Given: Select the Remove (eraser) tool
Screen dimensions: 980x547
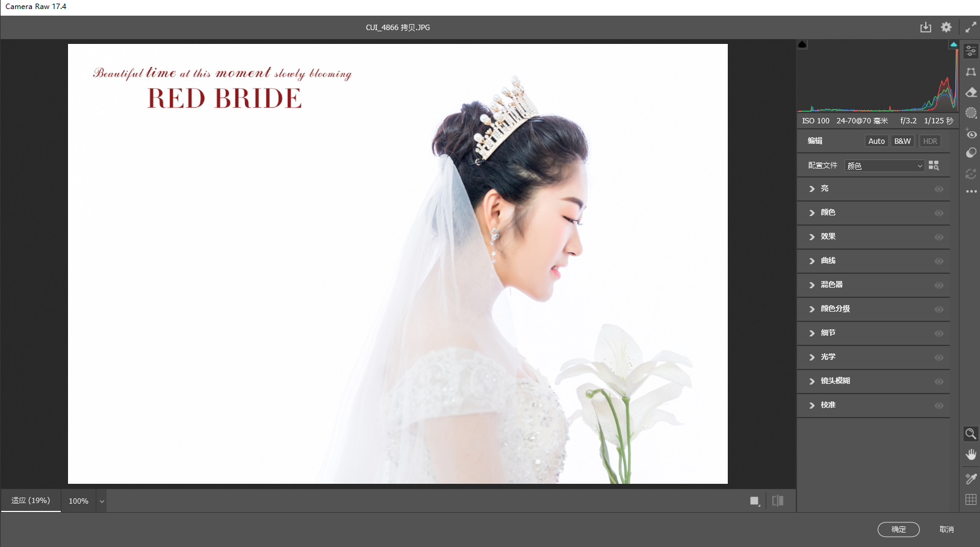Looking at the screenshot, I should click(970, 92).
